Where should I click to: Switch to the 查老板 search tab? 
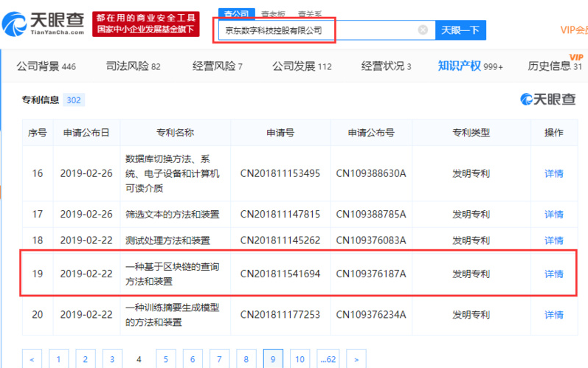click(x=273, y=14)
